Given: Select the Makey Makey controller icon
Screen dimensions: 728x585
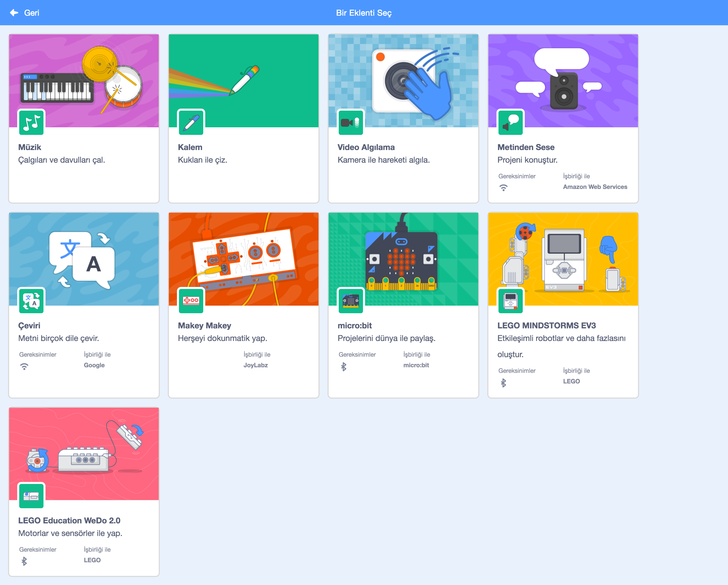Looking at the screenshot, I should pos(191,301).
